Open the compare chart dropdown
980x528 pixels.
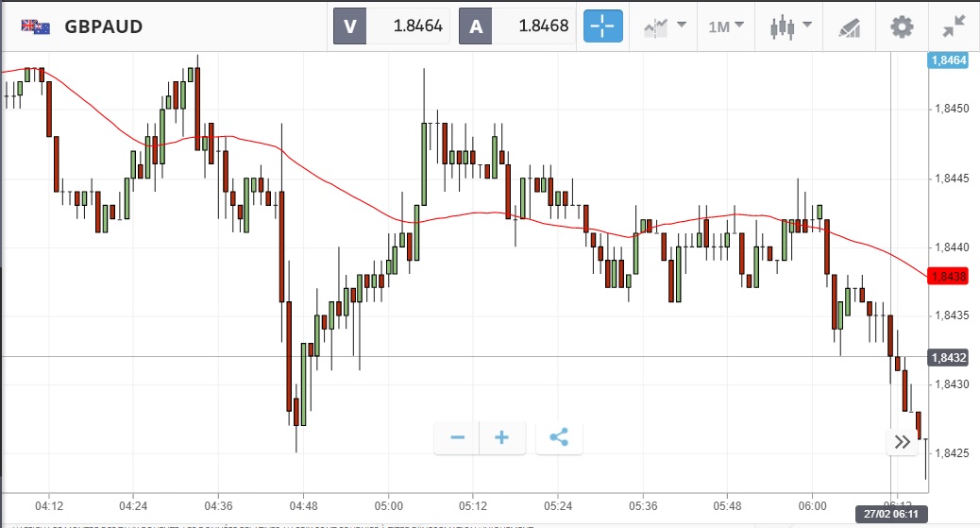pos(665,26)
